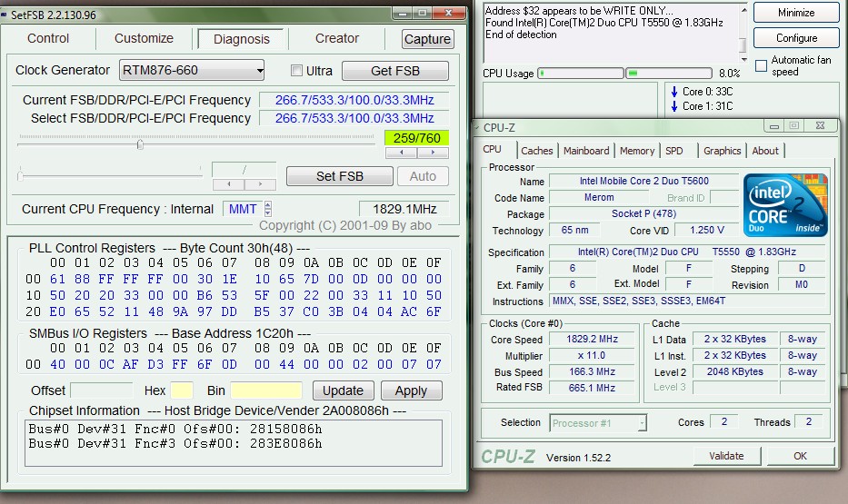Image resolution: width=848 pixels, height=504 pixels.
Task: Click the CPU-Z title bar icon
Action: (476, 127)
